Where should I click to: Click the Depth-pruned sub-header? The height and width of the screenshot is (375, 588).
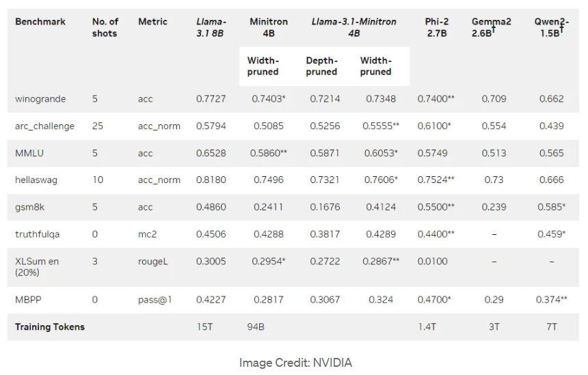point(321,66)
